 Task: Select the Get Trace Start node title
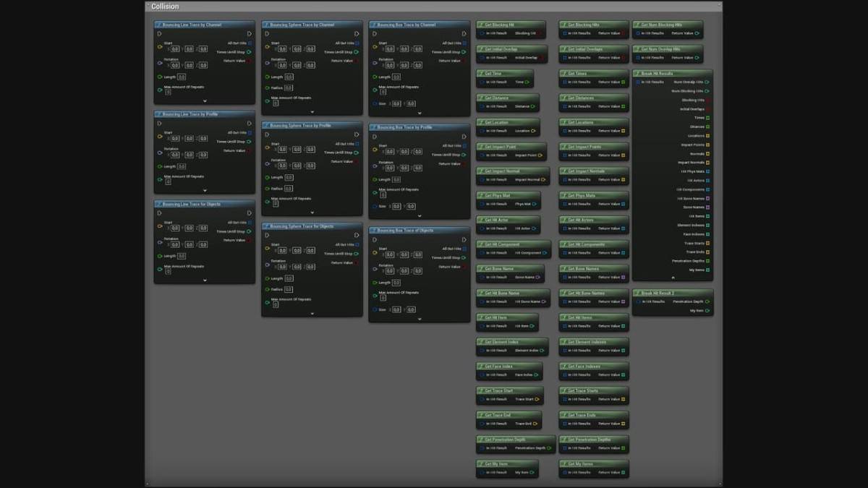(499, 391)
